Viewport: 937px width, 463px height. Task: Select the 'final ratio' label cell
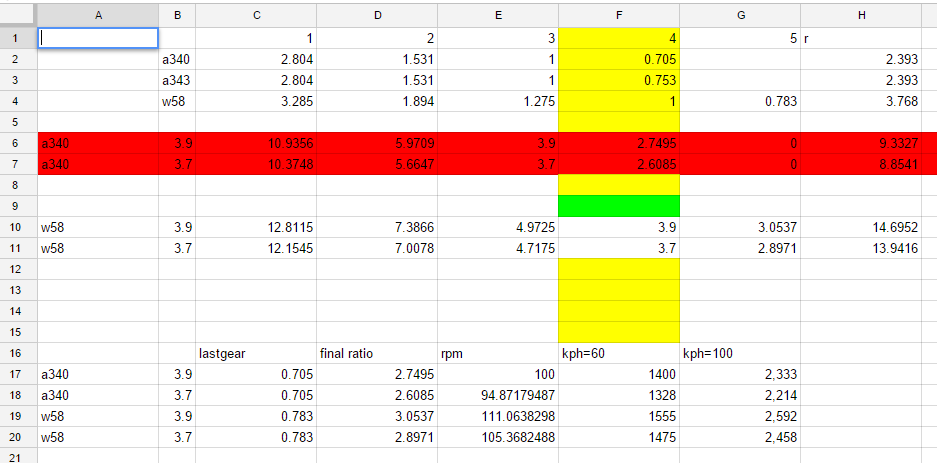pyautogui.click(x=376, y=353)
